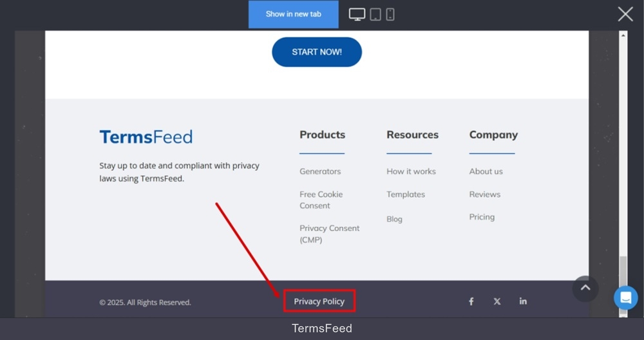644x340 pixels.
Task: Click the START NOW! button
Action: pos(317,52)
